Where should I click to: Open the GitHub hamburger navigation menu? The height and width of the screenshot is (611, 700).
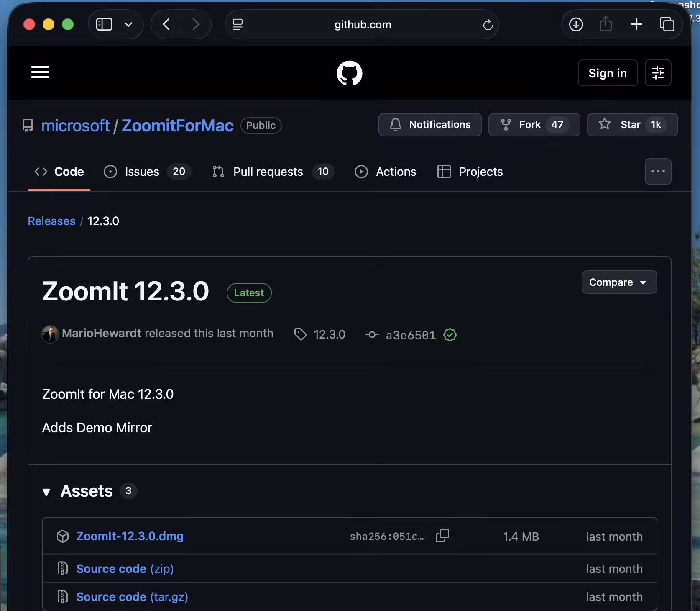tap(40, 72)
